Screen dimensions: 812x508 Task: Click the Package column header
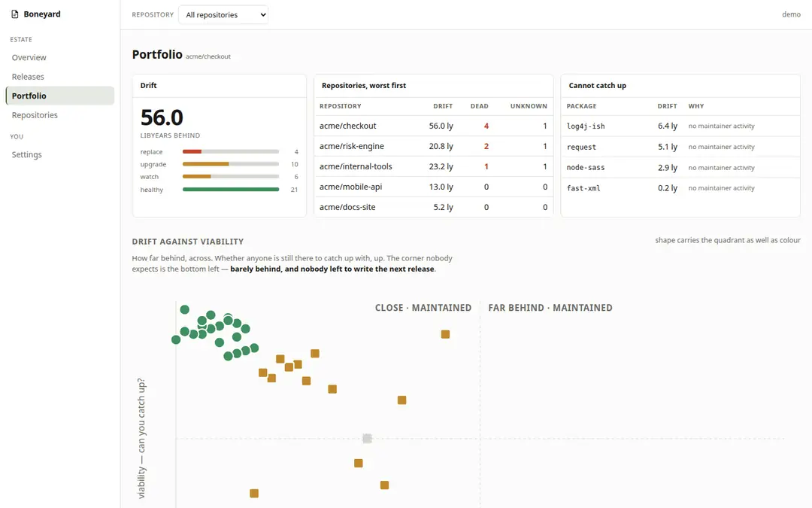point(581,106)
